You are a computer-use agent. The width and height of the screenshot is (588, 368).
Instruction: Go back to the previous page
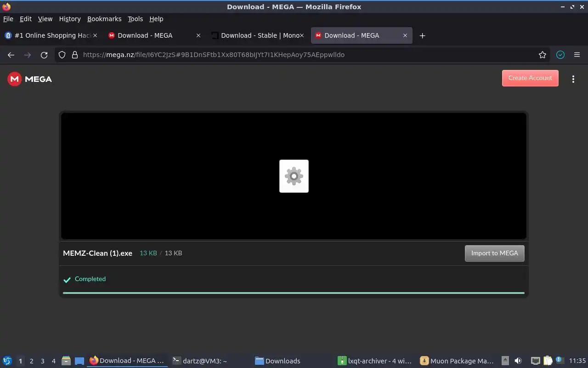(x=11, y=55)
